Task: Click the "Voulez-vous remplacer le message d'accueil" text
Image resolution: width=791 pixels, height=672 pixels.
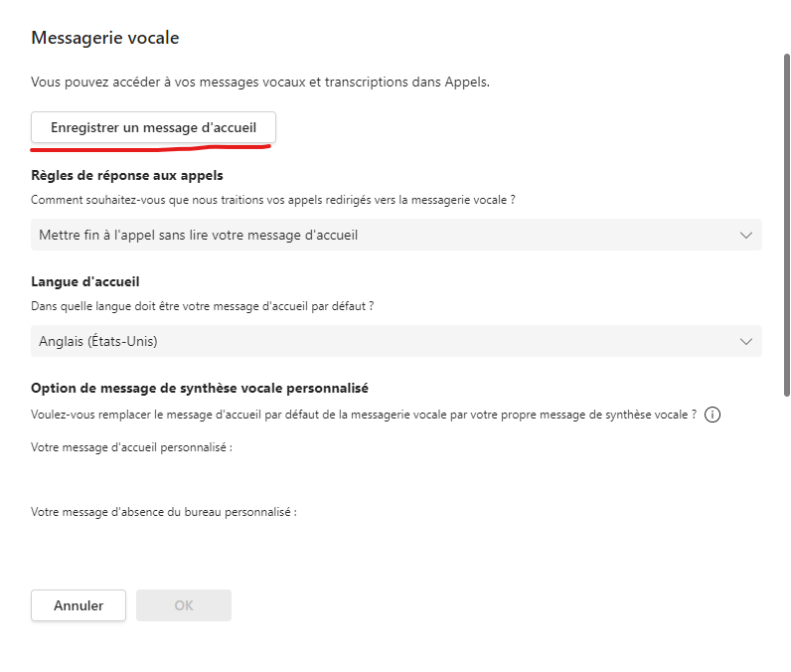Action: pyautogui.click(x=364, y=415)
